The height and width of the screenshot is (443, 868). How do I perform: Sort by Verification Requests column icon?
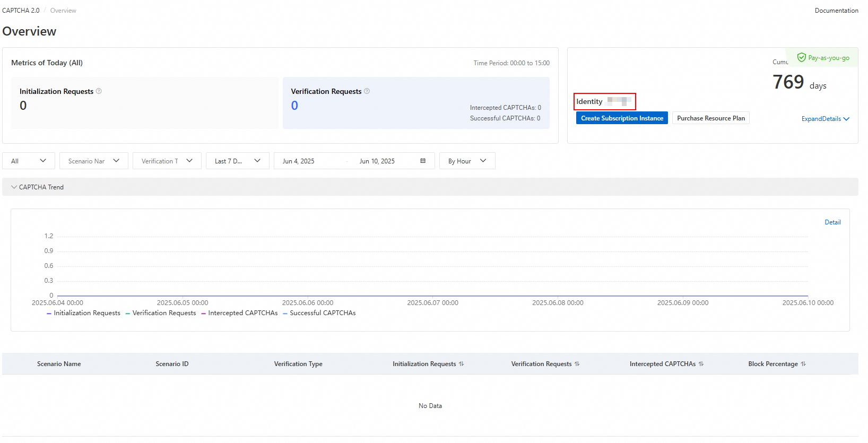577,364
